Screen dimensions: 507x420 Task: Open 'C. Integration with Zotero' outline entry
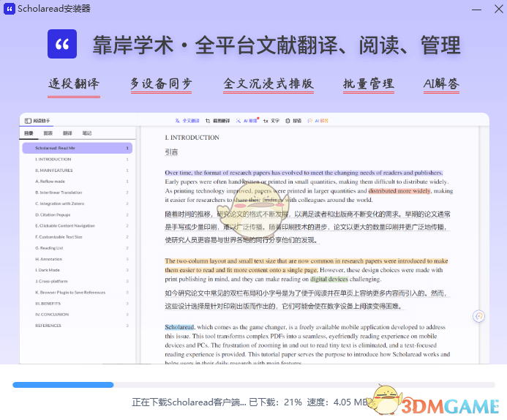[78, 203]
